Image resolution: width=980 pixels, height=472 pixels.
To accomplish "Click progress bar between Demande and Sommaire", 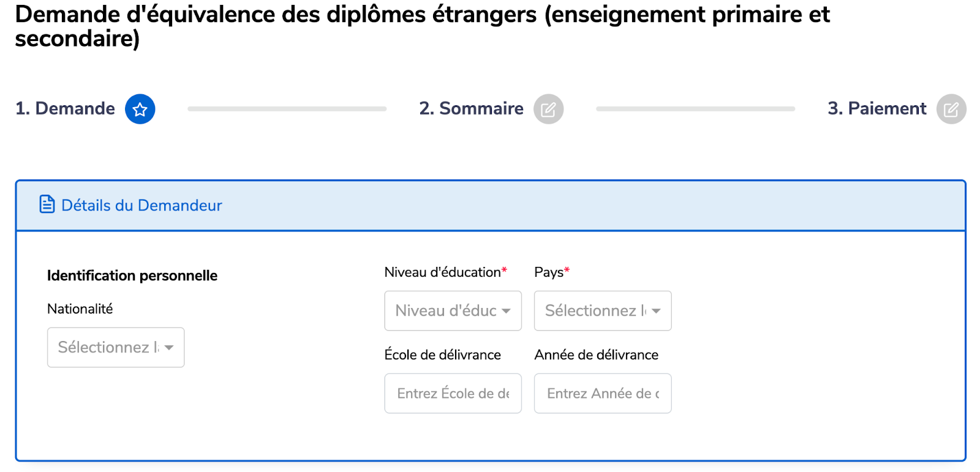I will coord(287,109).
